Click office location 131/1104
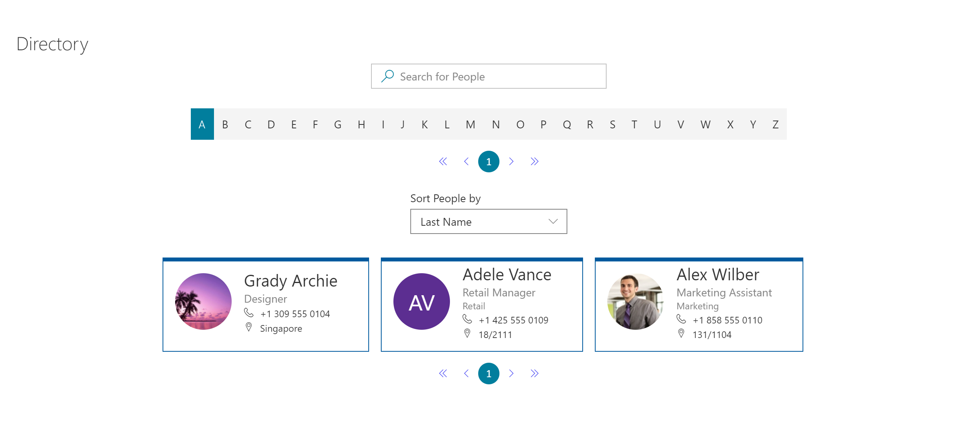The width and height of the screenshot is (980, 422). point(712,335)
